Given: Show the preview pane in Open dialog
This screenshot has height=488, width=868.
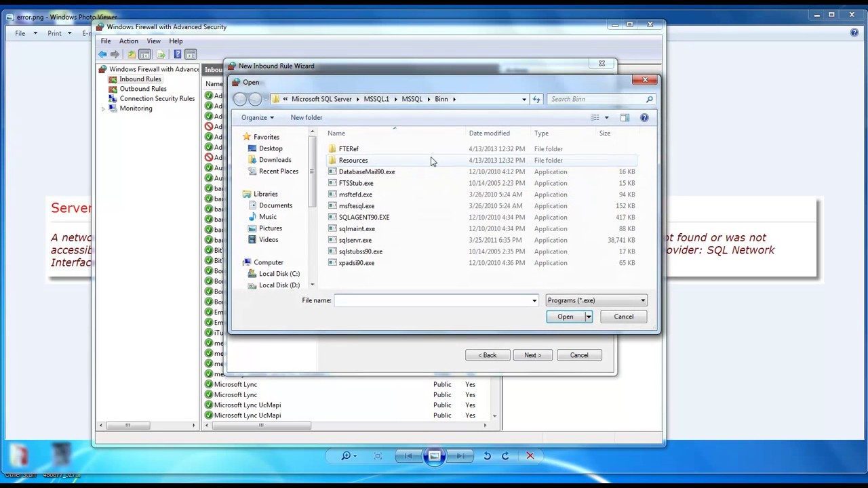Looking at the screenshot, I should 625,118.
